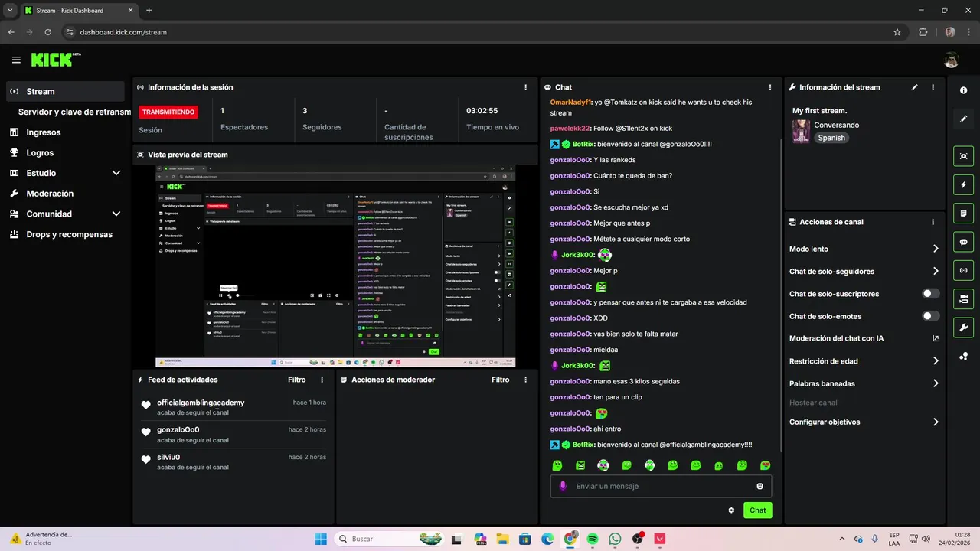Screen dimensions: 980x551
Task: Toggle the lightning activity feed icon in right sidebar
Action: click(x=963, y=184)
